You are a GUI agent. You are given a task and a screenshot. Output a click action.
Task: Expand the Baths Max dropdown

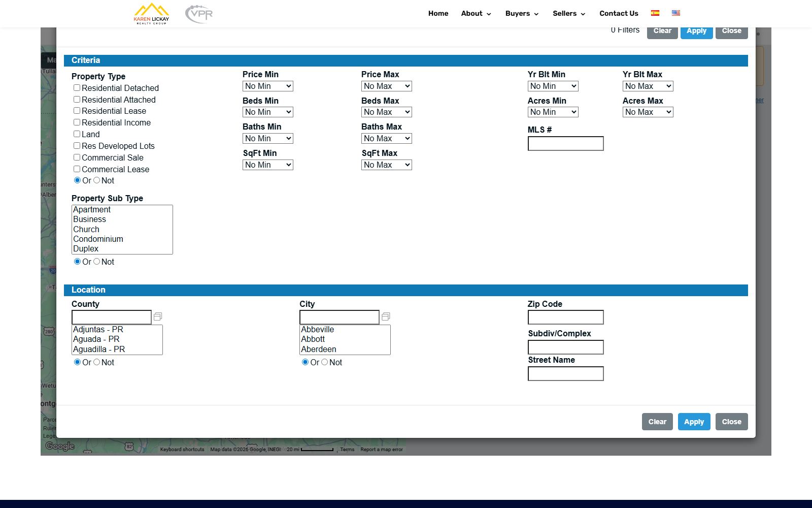click(387, 139)
